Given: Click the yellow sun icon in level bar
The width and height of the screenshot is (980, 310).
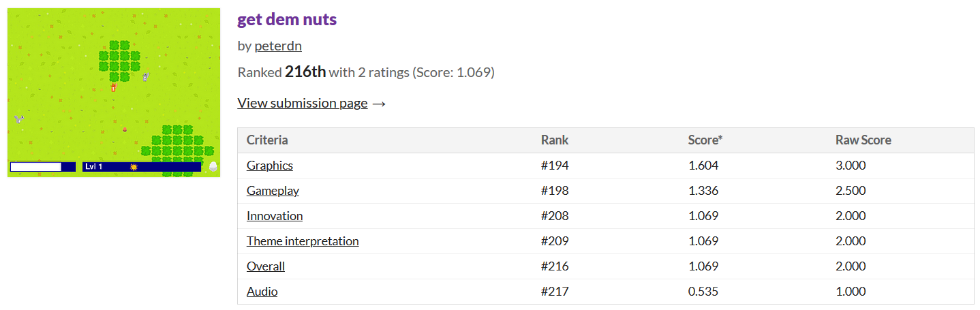Looking at the screenshot, I should [134, 166].
